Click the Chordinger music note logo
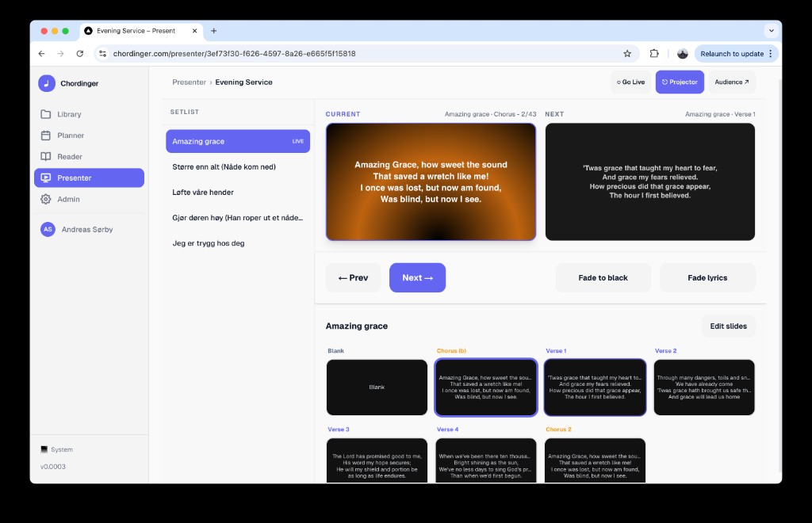The height and width of the screenshot is (523, 812). click(47, 83)
